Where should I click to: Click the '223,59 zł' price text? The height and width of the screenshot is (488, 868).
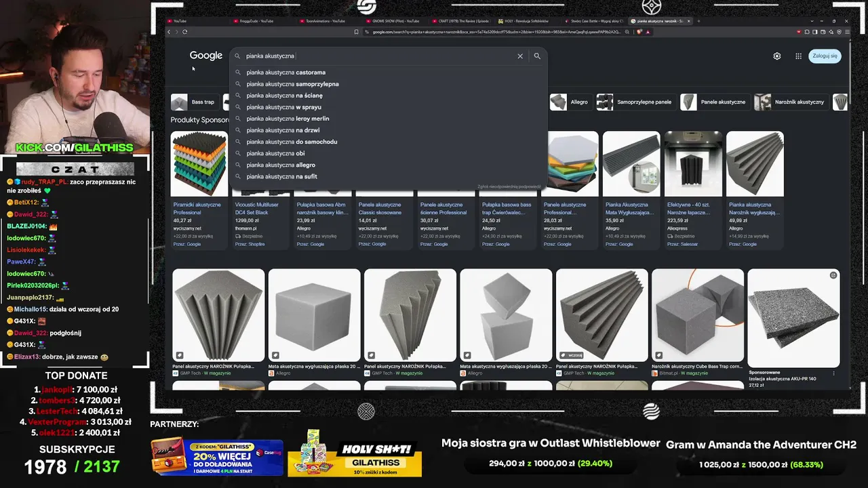[678, 221]
